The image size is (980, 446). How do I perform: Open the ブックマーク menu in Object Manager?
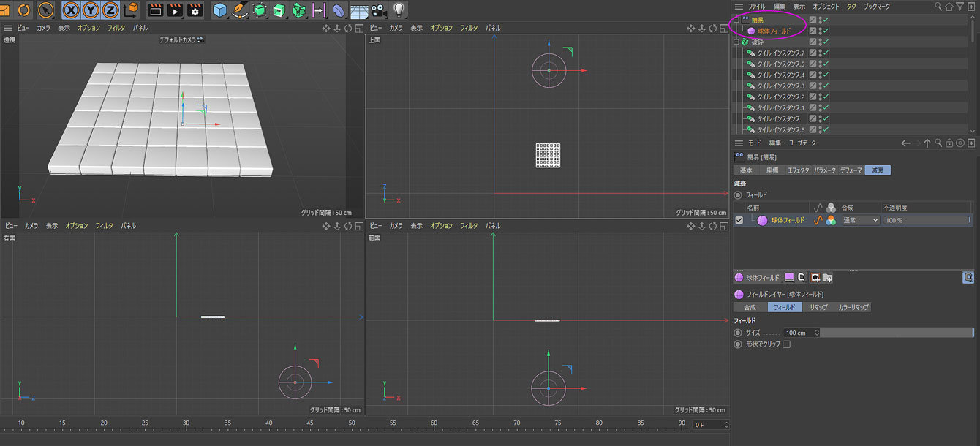[x=877, y=7]
